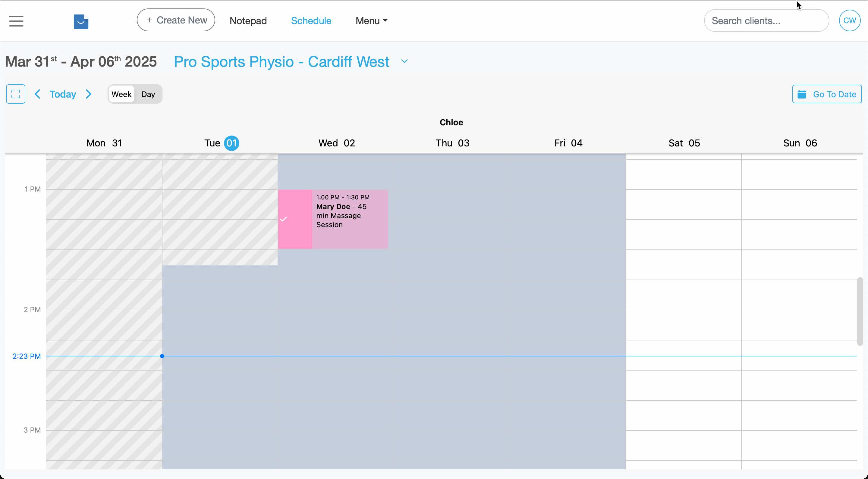
Task: Click the Chloe practitioner name
Action: pyautogui.click(x=451, y=122)
